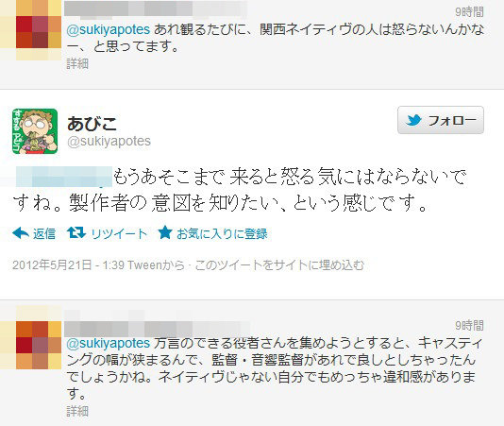
Task: Click リツイート to retweet
Action: 119,233
